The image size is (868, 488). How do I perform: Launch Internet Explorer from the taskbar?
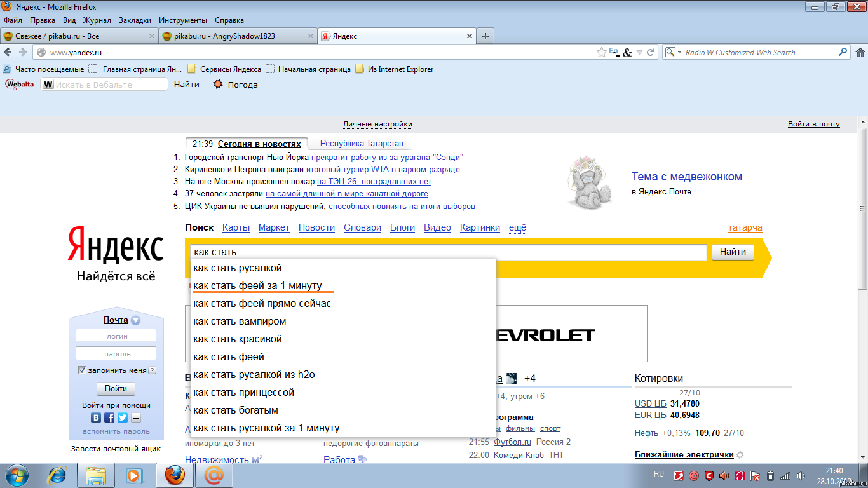pyautogui.click(x=58, y=475)
